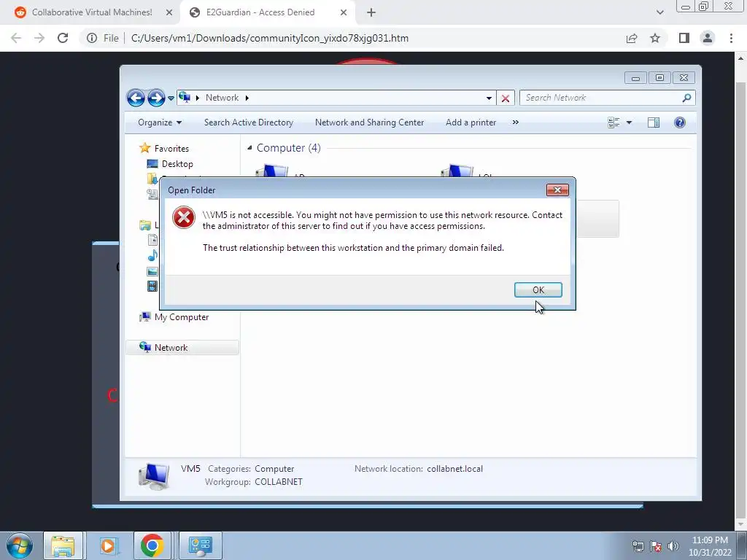Toggle the preview pane icon
The image size is (747, 560).
[654, 122]
